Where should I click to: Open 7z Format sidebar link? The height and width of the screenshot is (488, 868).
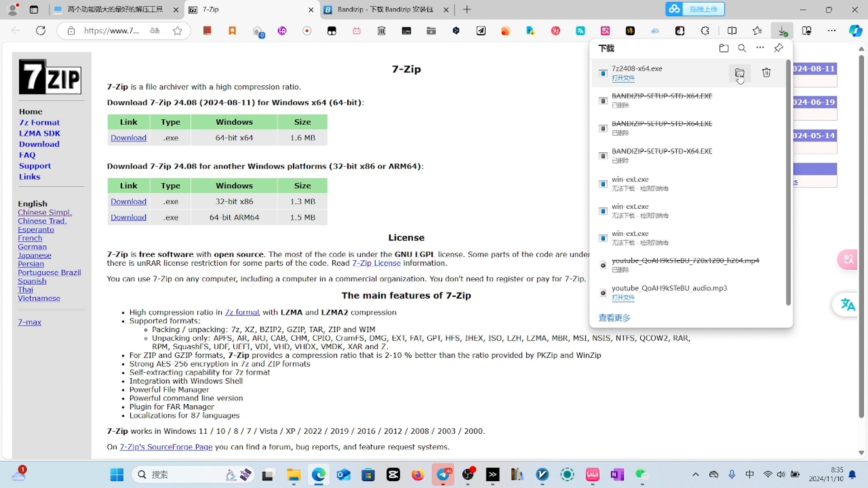[x=39, y=122]
